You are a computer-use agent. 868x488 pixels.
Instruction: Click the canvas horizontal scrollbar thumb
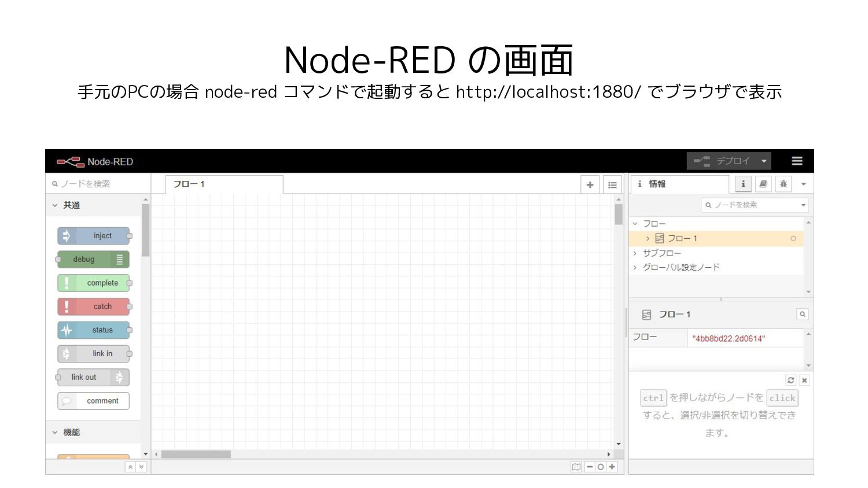click(x=196, y=454)
